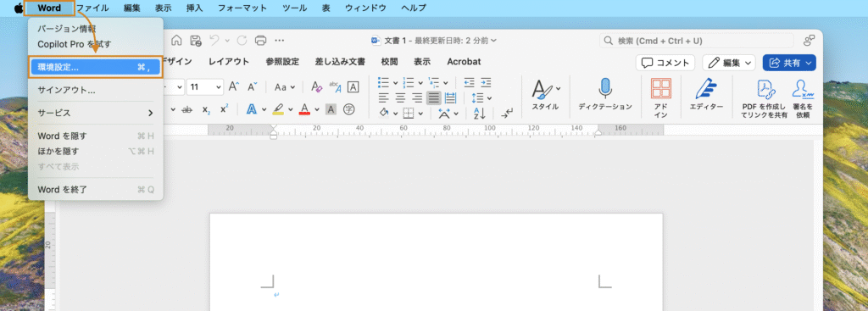Click the create PDF and share link icon
Screen dimensions: 868x311
tap(766, 88)
